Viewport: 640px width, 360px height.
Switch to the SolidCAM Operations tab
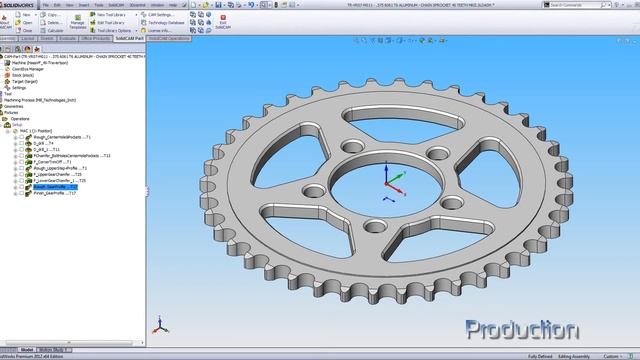tap(169, 38)
